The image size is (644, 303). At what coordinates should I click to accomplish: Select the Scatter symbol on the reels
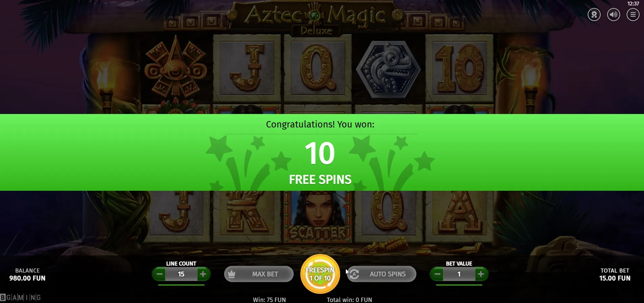318,217
